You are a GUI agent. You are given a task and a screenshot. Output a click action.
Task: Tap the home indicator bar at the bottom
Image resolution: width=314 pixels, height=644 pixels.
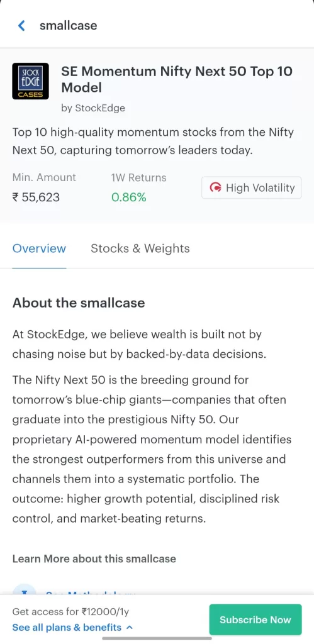[x=157, y=638]
